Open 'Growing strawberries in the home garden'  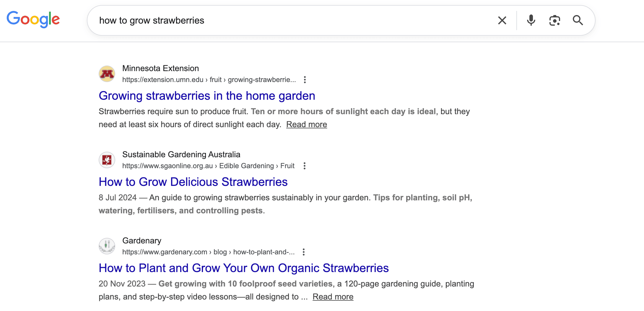207,96
